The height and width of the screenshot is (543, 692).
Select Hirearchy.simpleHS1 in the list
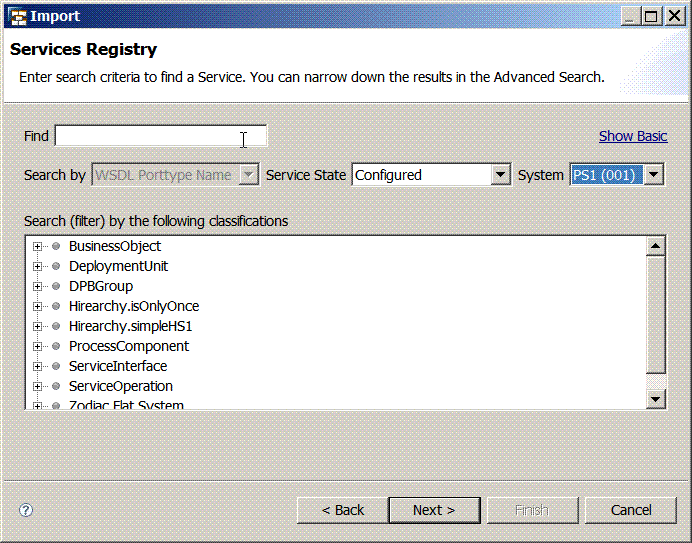tap(130, 326)
